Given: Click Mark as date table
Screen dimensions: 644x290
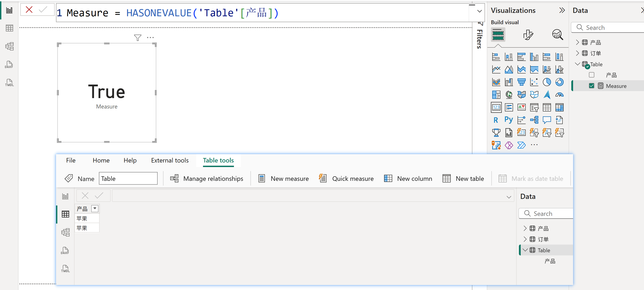Looking at the screenshot, I should pos(530,178).
